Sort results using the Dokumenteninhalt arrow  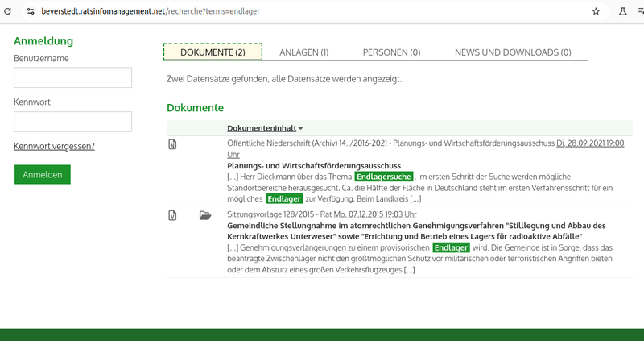point(301,128)
